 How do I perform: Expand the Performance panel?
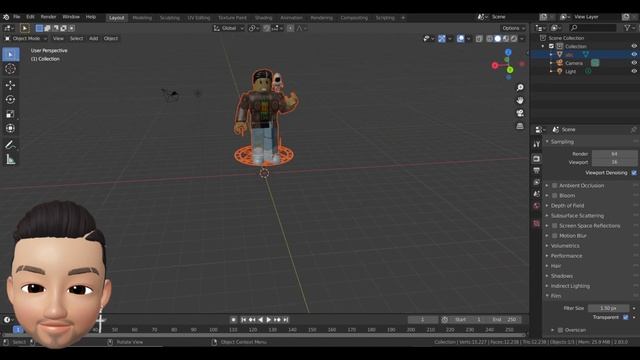click(x=567, y=256)
